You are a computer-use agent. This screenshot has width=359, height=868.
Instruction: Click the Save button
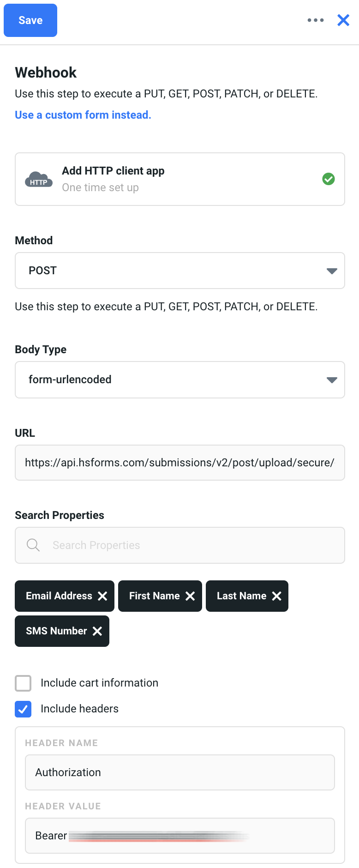click(x=30, y=20)
